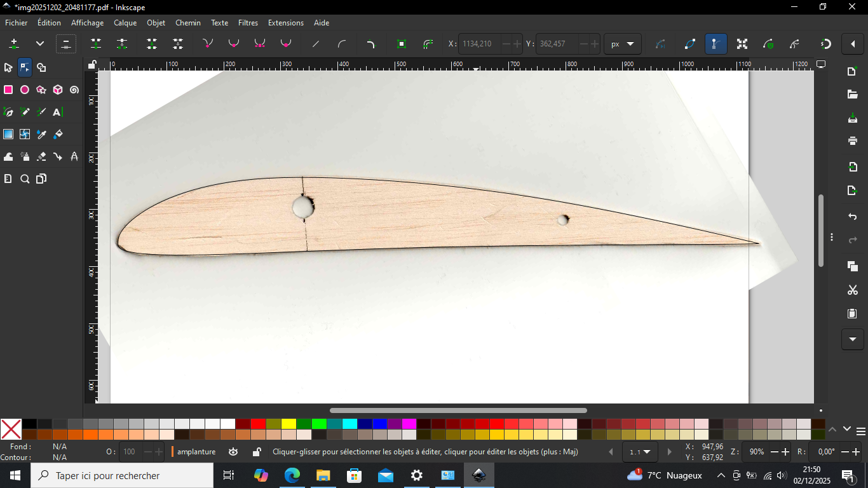The width and height of the screenshot is (868, 488).
Task: Trigger Undo with the back arrow
Action: (x=852, y=216)
